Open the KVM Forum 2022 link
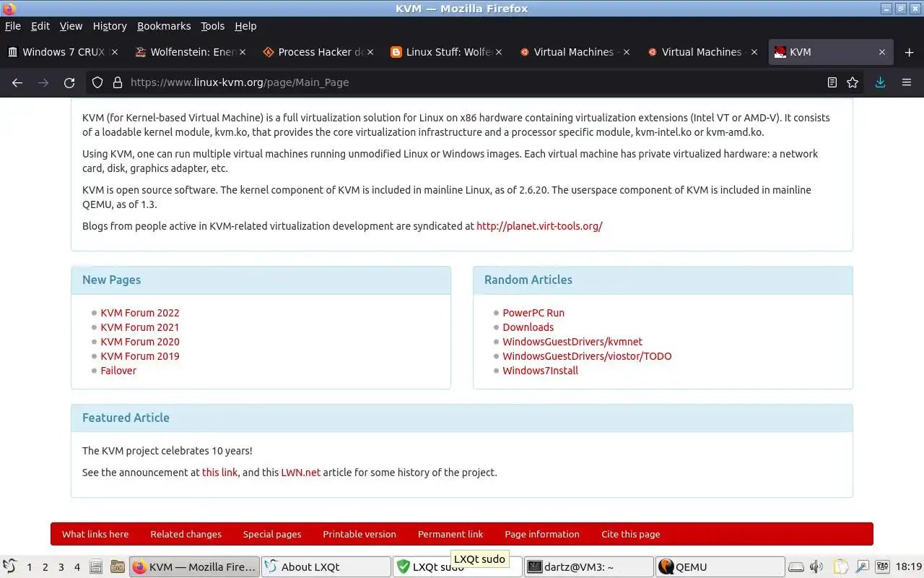Image resolution: width=924 pixels, height=578 pixels. click(140, 313)
